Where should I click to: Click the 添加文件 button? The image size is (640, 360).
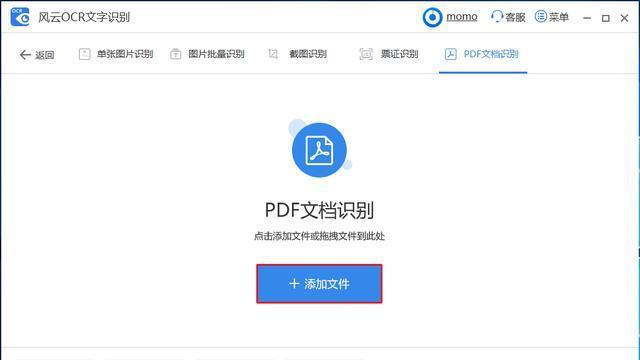tap(319, 284)
